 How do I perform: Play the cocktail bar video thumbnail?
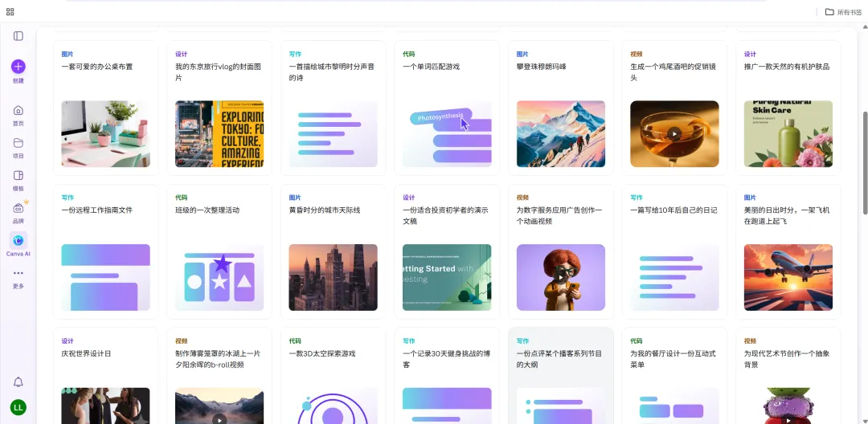pyautogui.click(x=674, y=134)
